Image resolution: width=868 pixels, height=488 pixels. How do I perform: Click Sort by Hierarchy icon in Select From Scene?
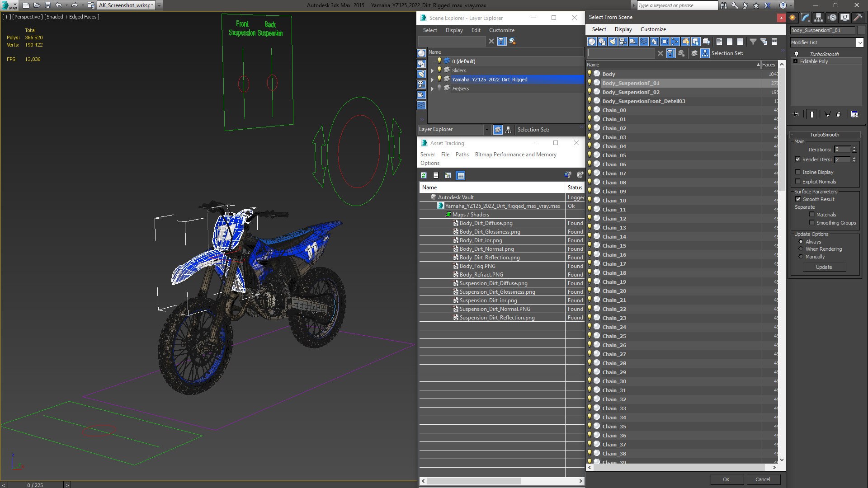pos(705,53)
